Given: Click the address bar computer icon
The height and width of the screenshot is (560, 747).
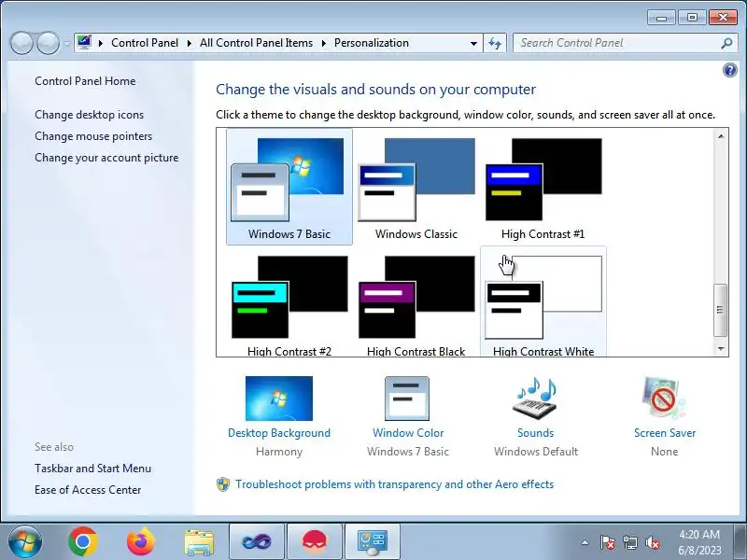Looking at the screenshot, I should pyautogui.click(x=84, y=43).
